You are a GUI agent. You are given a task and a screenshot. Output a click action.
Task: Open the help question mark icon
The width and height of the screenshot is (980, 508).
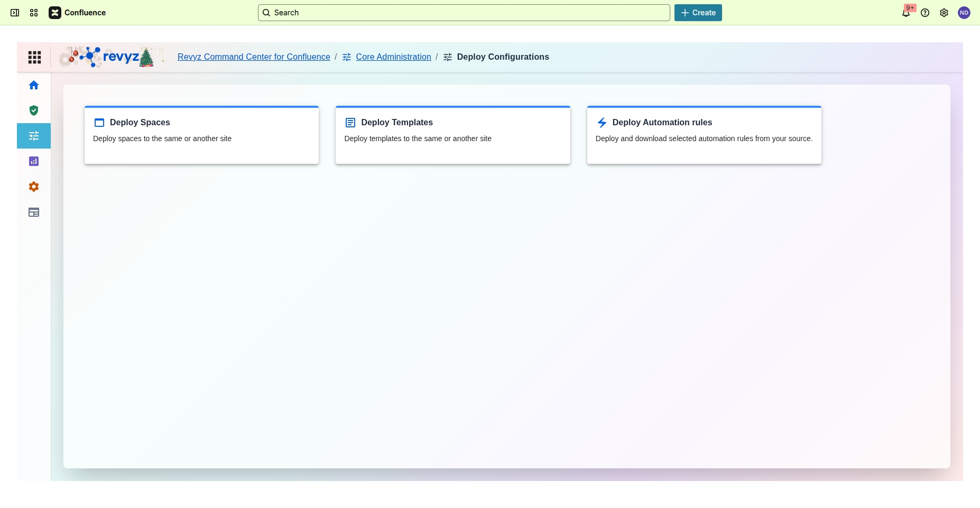[925, 13]
